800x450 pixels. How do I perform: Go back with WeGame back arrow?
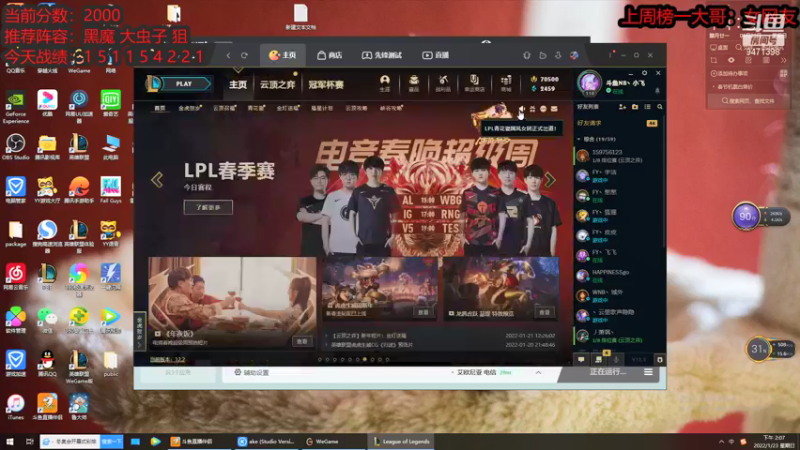click(228, 55)
